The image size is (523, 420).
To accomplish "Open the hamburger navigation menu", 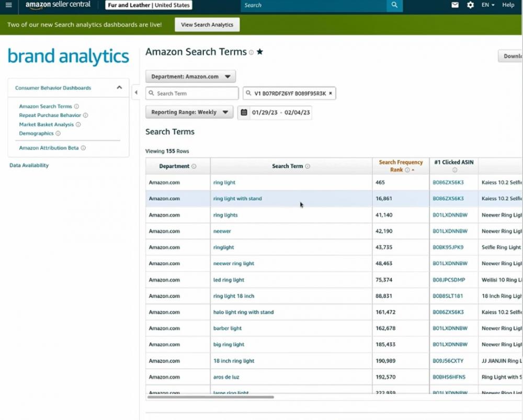I will coord(9,5).
